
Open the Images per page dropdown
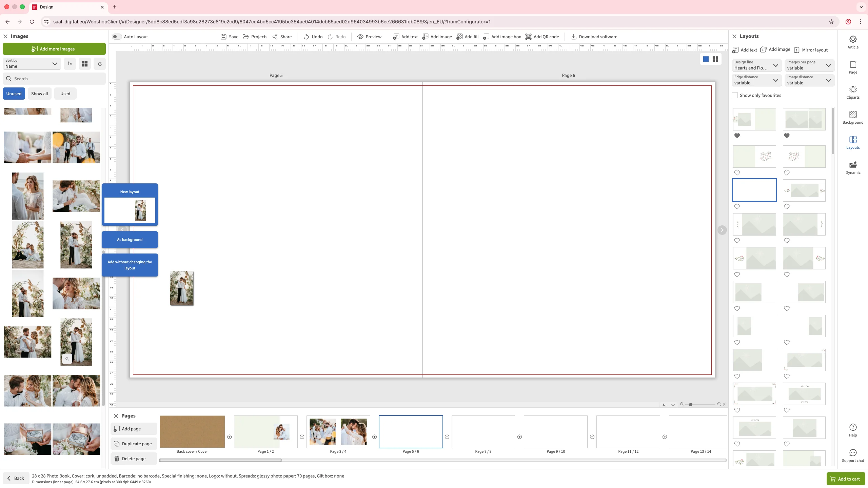809,65
